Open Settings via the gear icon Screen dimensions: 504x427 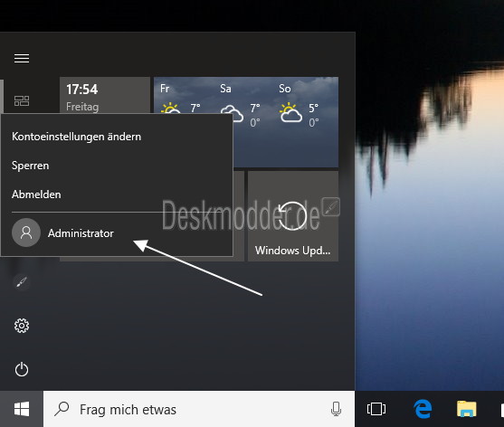point(22,326)
